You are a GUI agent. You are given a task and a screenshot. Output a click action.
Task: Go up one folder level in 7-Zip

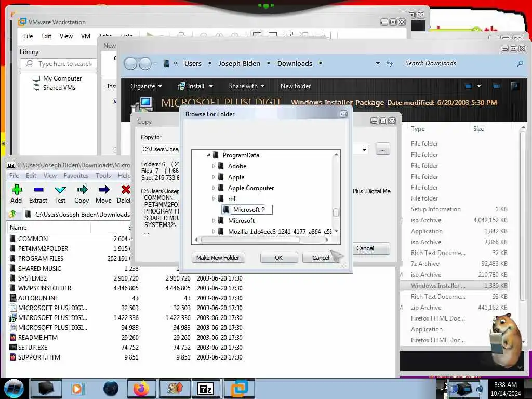pyautogui.click(x=12, y=214)
